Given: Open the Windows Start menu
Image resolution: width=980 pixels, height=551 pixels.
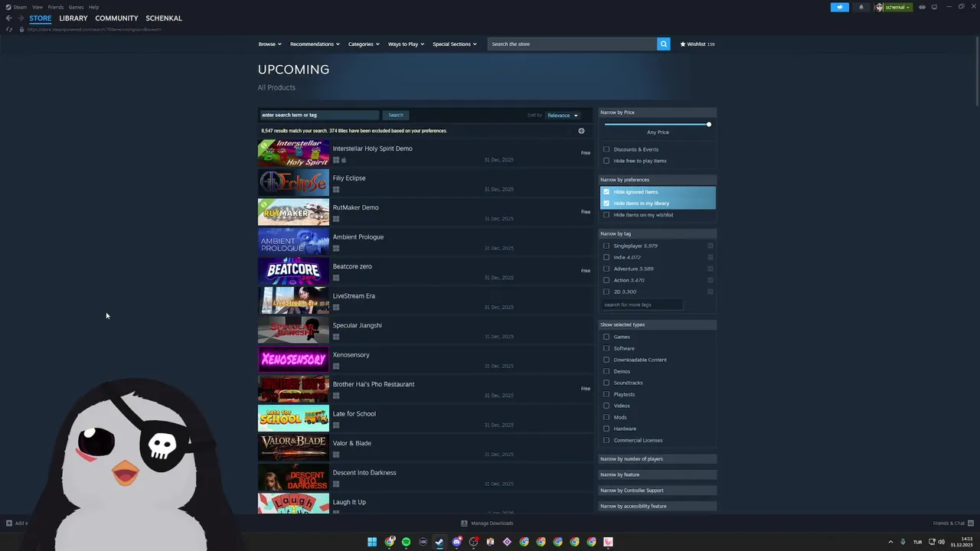Looking at the screenshot, I should tap(372, 542).
